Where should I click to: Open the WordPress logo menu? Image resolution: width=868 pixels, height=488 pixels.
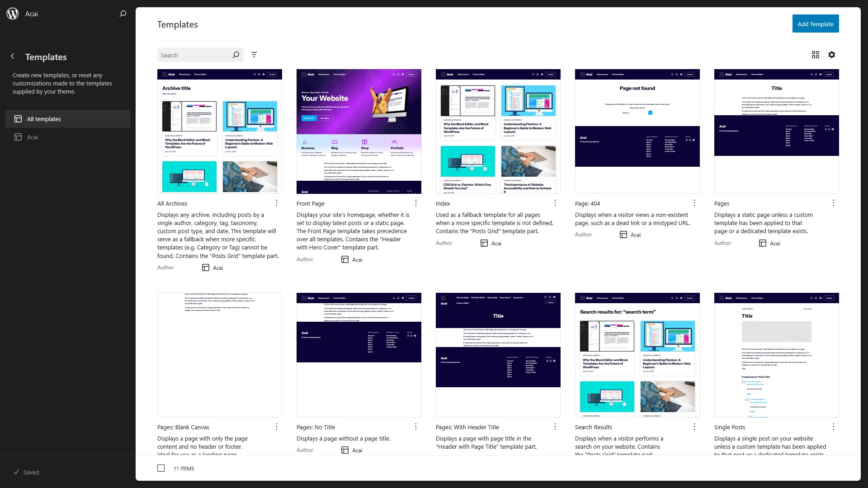point(13,14)
